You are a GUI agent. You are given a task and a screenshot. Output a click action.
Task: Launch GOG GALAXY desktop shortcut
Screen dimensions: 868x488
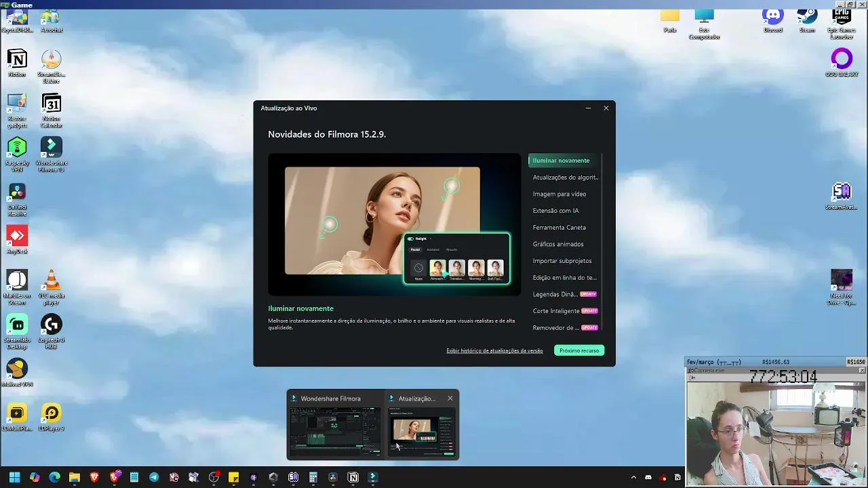pyautogui.click(x=842, y=63)
